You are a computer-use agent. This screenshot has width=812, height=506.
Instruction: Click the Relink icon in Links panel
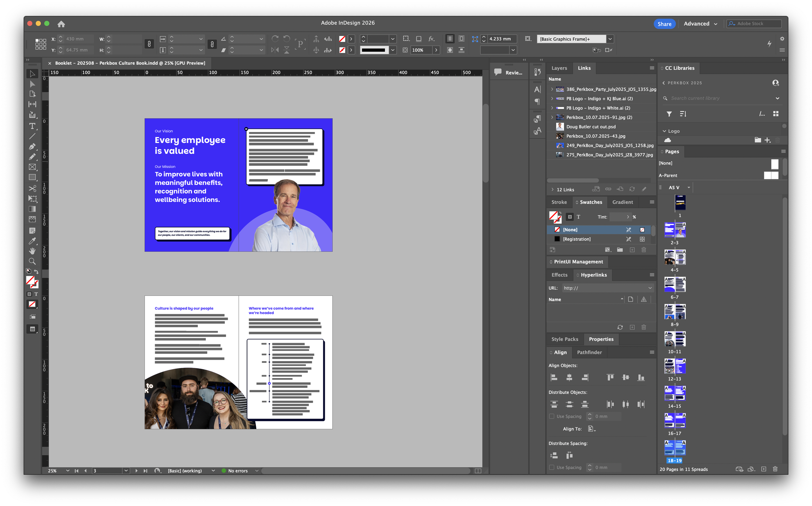[x=608, y=189]
